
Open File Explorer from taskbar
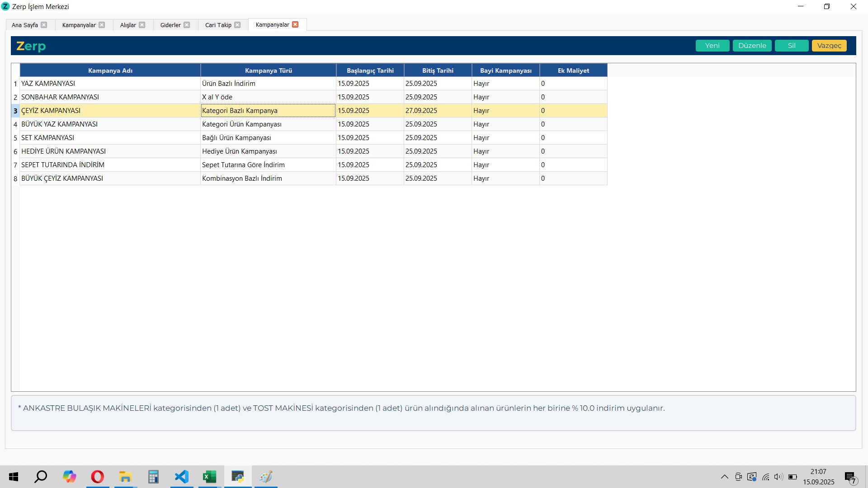[x=125, y=477]
